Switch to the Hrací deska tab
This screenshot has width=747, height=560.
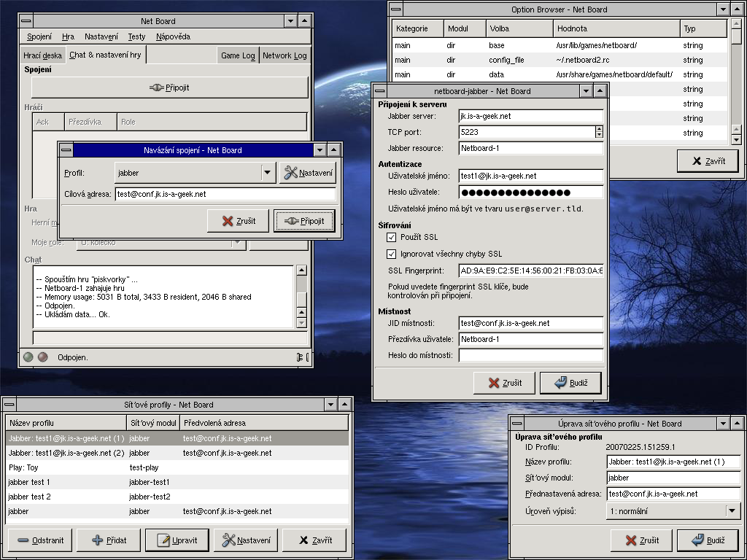42,55
